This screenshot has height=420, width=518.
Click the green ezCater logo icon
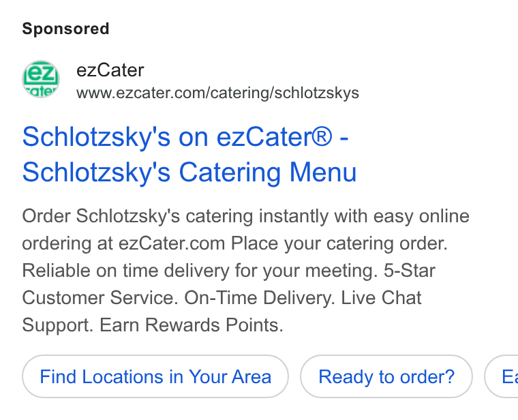[41, 79]
